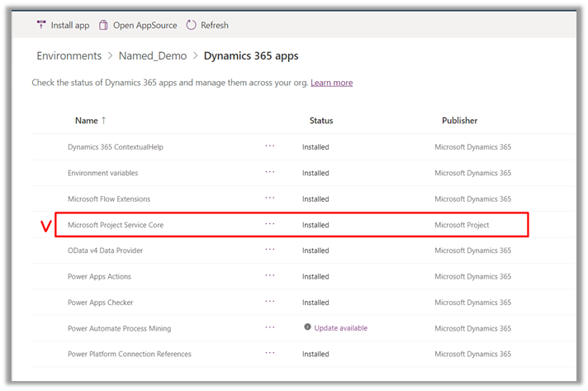
Task: Click the Open AppSource label
Action: pos(145,25)
